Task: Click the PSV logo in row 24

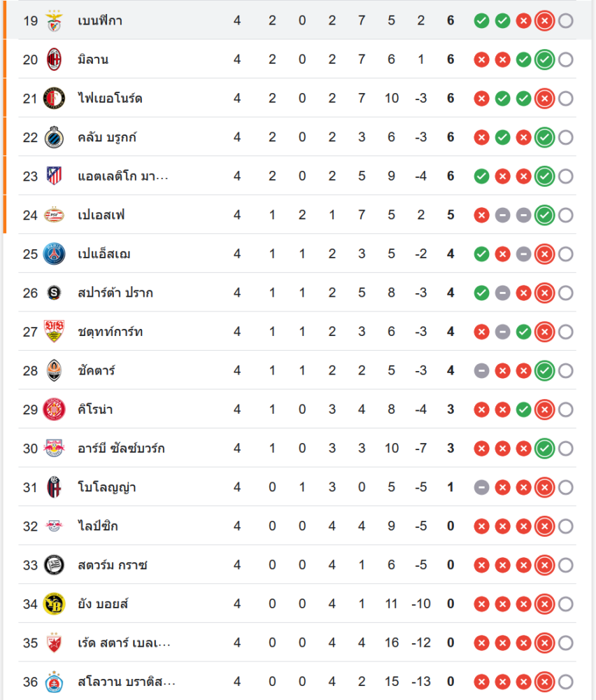Action: 54,215
